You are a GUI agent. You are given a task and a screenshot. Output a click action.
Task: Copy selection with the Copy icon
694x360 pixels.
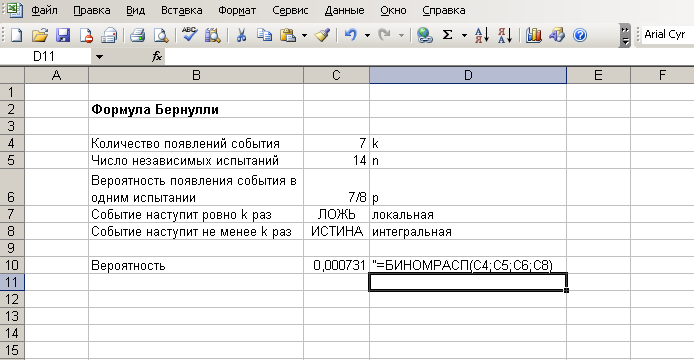click(265, 35)
